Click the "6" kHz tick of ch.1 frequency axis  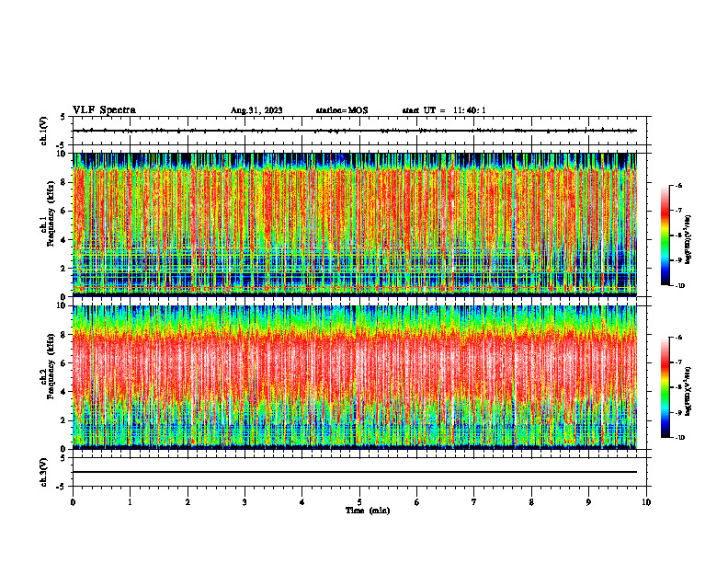(64, 211)
